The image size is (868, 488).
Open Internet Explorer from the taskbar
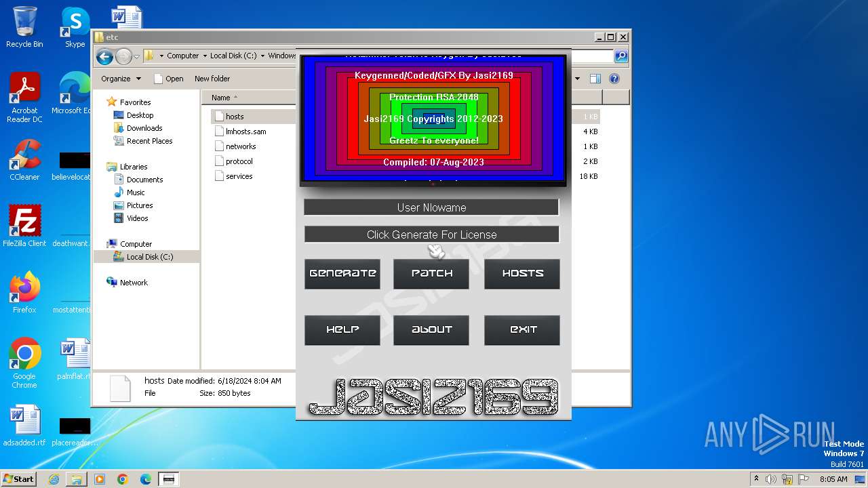coord(54,479)
